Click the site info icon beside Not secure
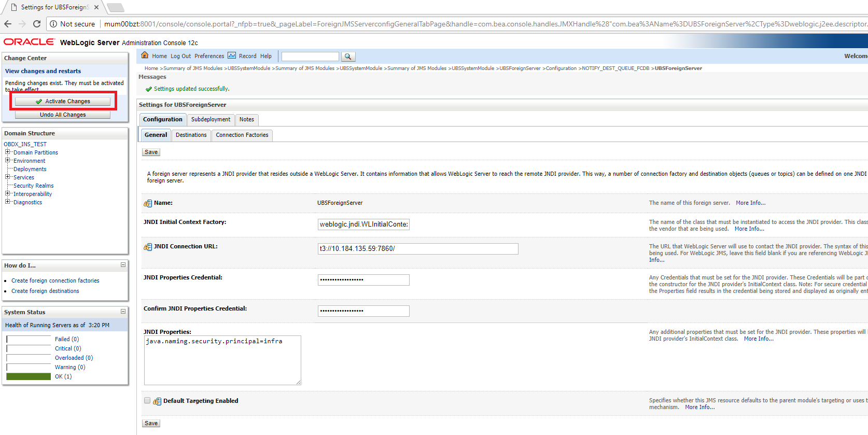 click(x=53, y=24)
